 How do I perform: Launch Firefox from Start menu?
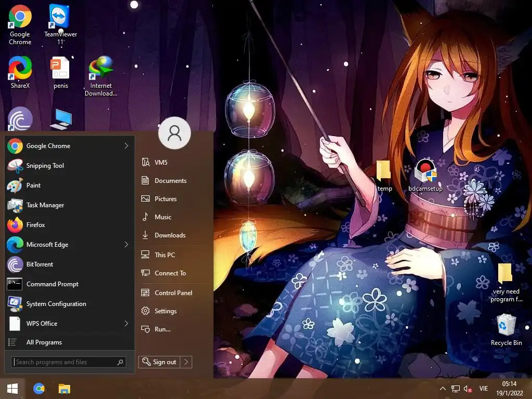pos(70,224)
